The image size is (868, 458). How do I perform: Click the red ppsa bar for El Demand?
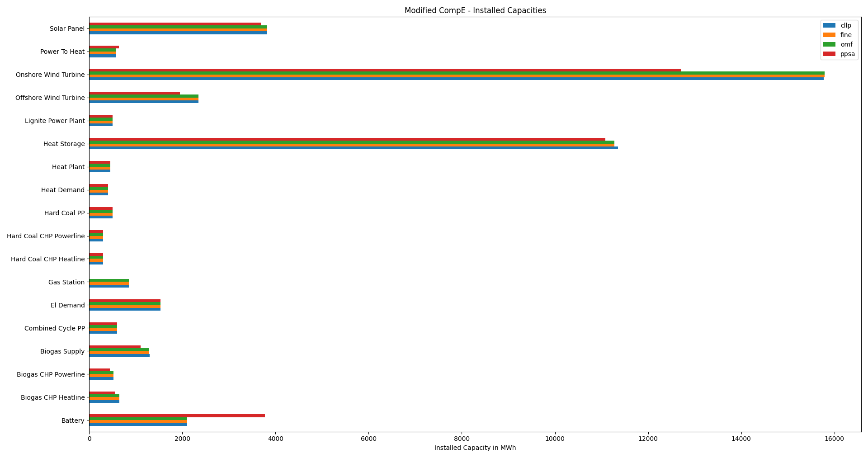coord(125,301)
